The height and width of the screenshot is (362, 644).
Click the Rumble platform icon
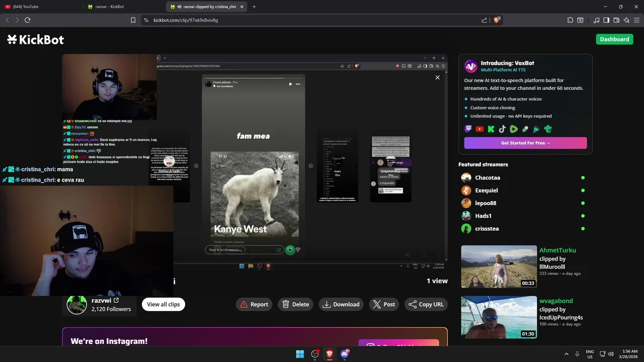(514, 129)
